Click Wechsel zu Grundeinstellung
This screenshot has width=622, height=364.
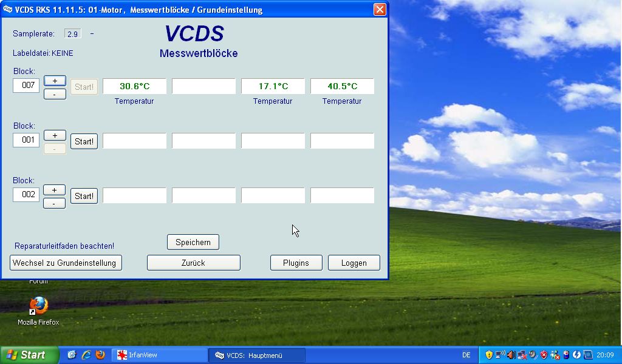pyautogui.click(x=66, y=263)
